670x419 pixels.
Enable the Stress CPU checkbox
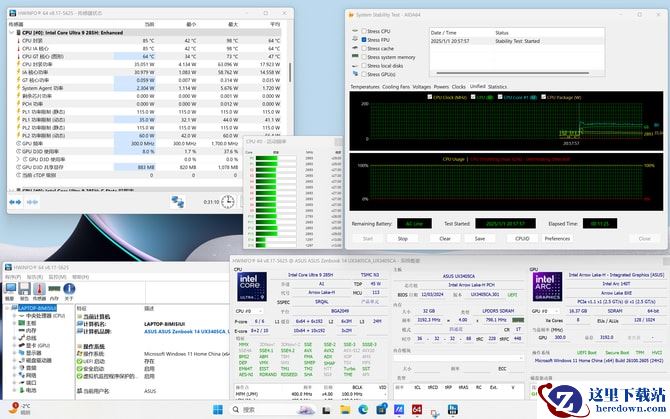(364, 31)
